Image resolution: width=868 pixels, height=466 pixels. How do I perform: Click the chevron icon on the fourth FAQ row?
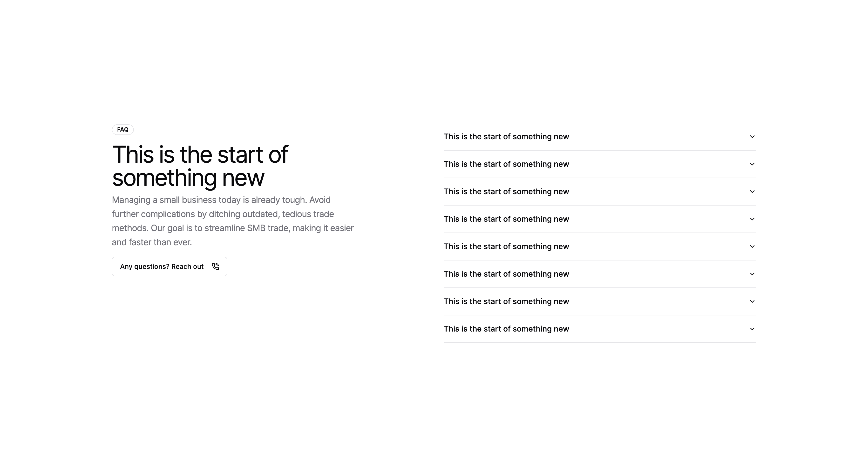[x=752, y=219]
